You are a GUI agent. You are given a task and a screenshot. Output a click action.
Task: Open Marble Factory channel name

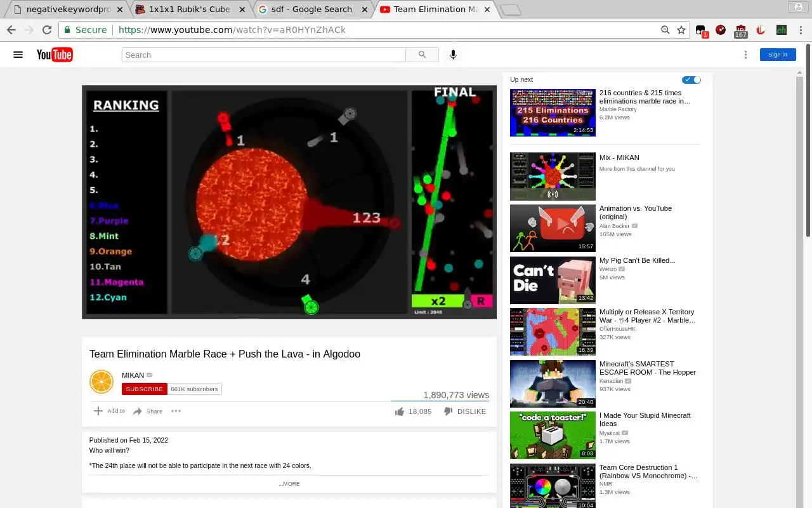(x=618, y=109)
